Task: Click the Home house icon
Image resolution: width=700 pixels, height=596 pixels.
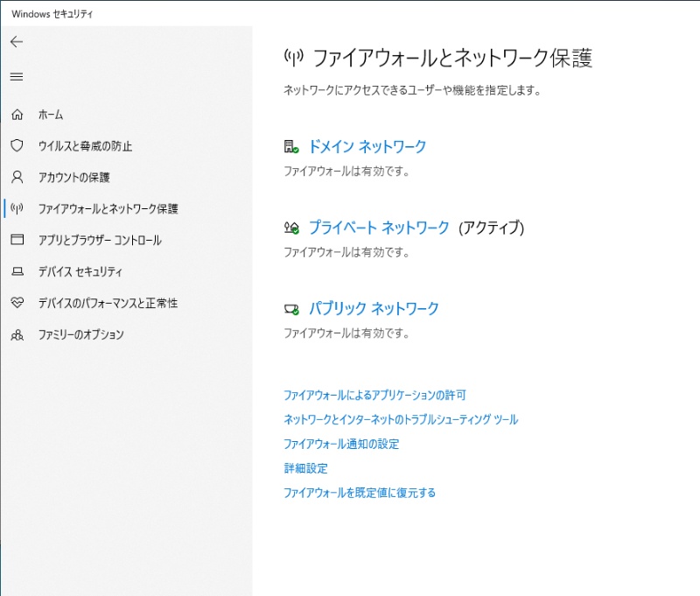Action: pyautogui.click(x=17, y=115)
